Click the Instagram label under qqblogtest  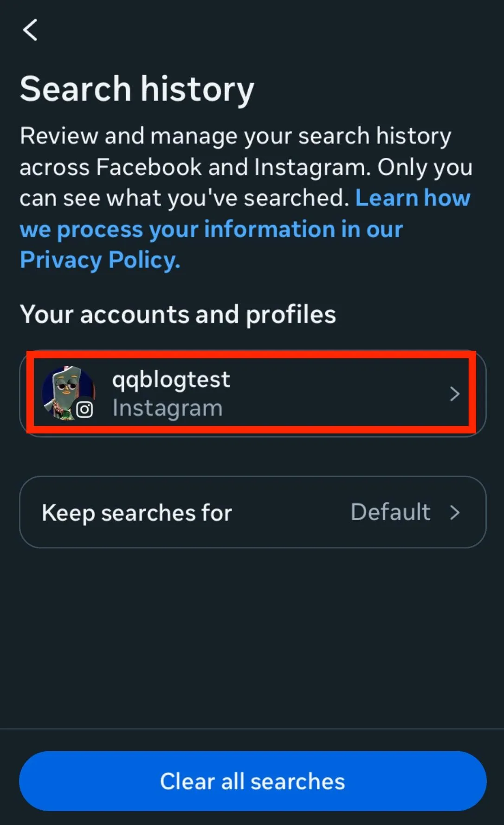coord(167,408)
